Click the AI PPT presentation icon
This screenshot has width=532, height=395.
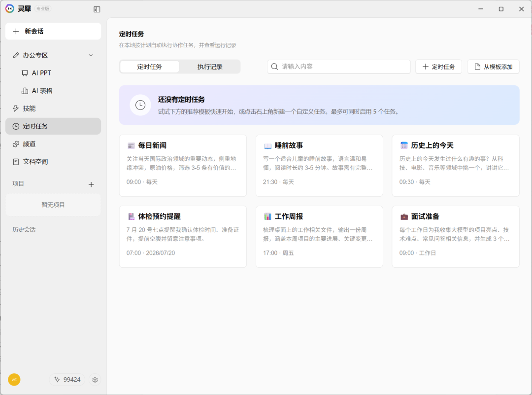point(25,73)
